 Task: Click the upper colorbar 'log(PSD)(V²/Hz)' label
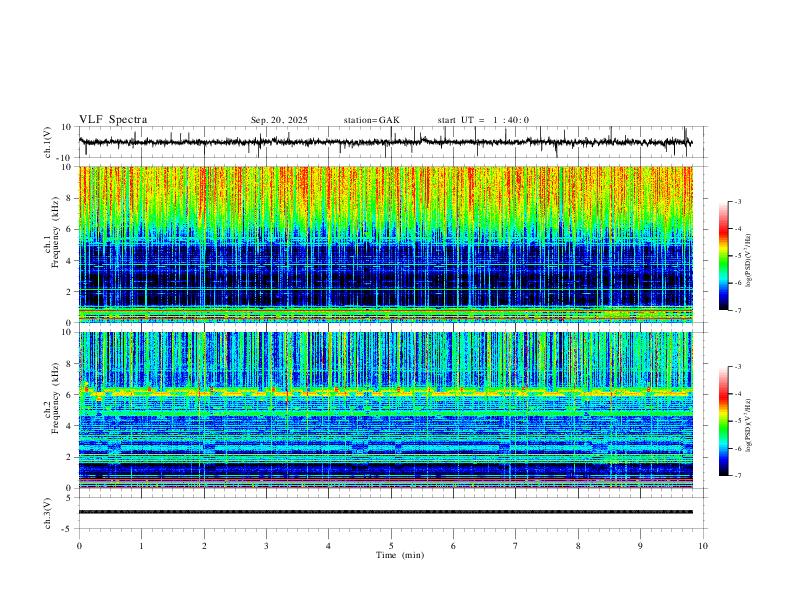coord(748,261)
